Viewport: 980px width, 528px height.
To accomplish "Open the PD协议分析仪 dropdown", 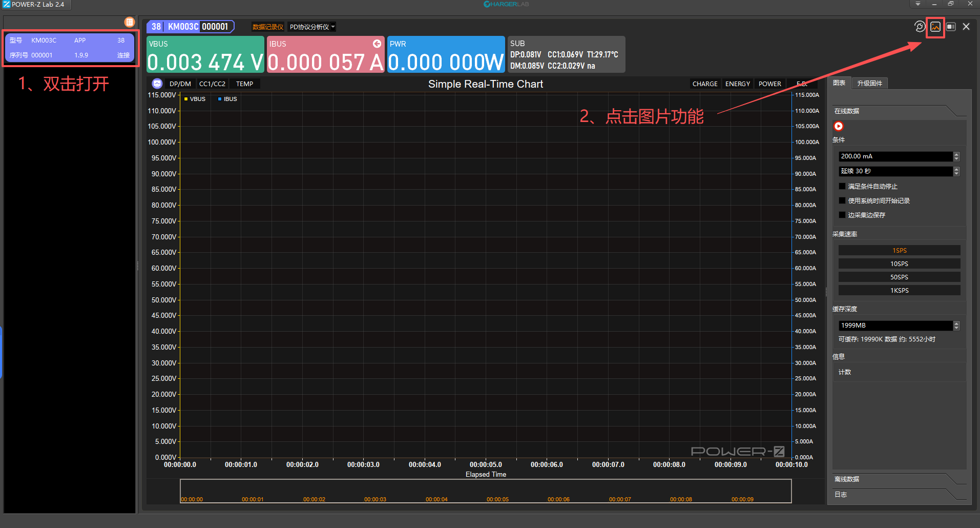I will tap(312, 27).
